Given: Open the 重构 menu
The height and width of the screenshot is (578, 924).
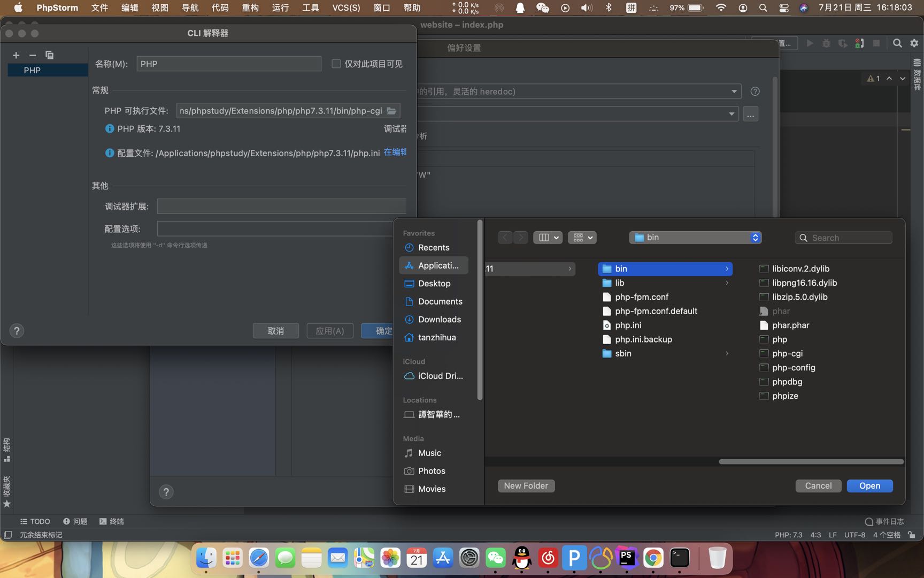Looking at the screenshot, I should pos(250,7).
